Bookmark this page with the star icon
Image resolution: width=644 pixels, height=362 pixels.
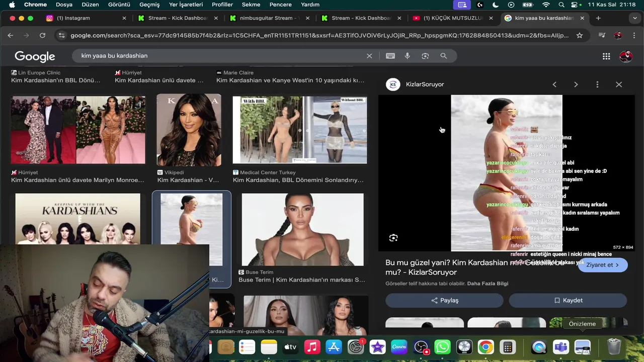click(x=580, y=35)
